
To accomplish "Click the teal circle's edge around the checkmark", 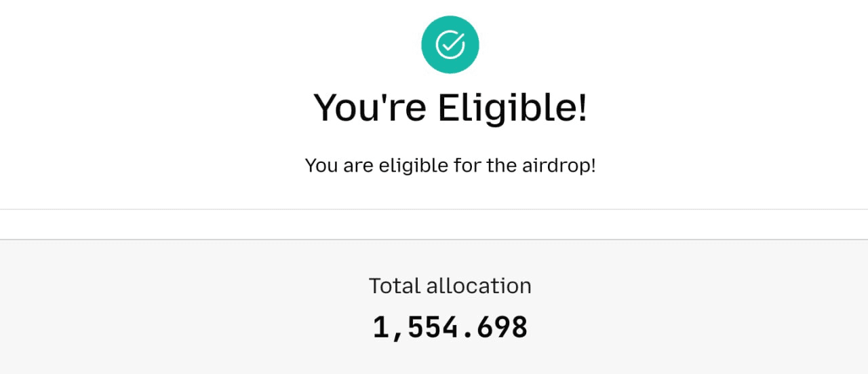I will pyautogui.click(x=427, y=34).
